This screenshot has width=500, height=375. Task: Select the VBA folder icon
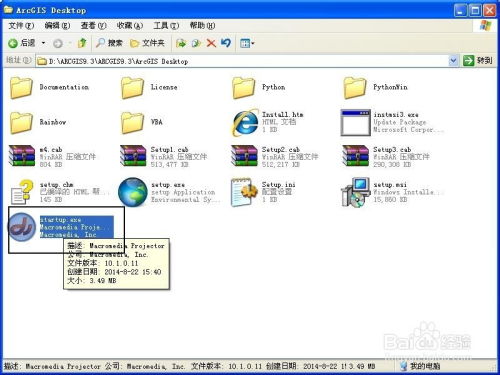pos(132,123)
